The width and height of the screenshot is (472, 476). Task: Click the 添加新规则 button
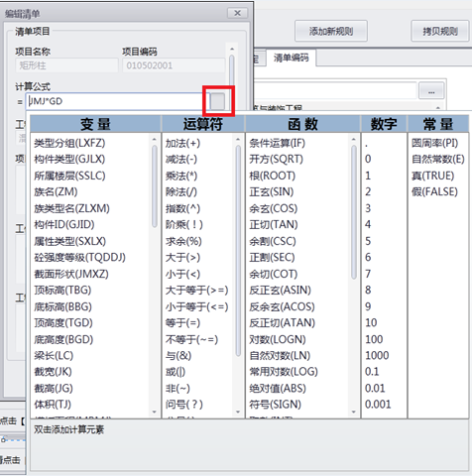pyautogui.click(x=331, y=31)
